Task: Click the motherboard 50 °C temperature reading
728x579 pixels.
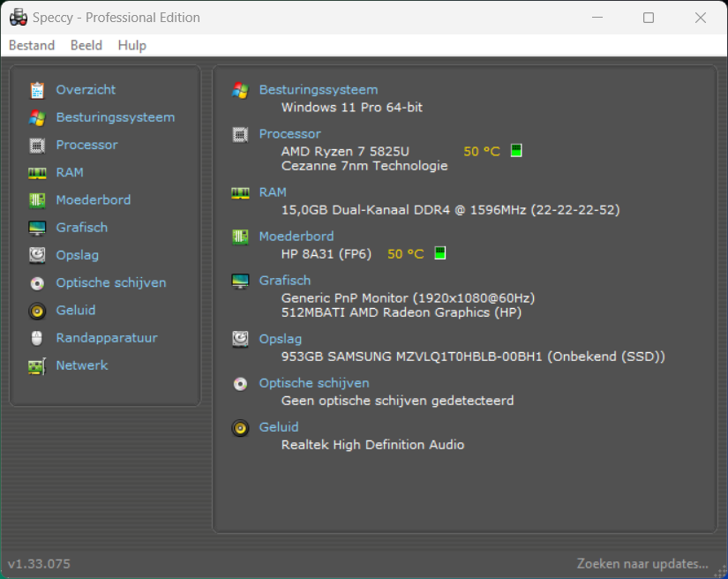Action: pyautogui.click(x=406, y=254)
